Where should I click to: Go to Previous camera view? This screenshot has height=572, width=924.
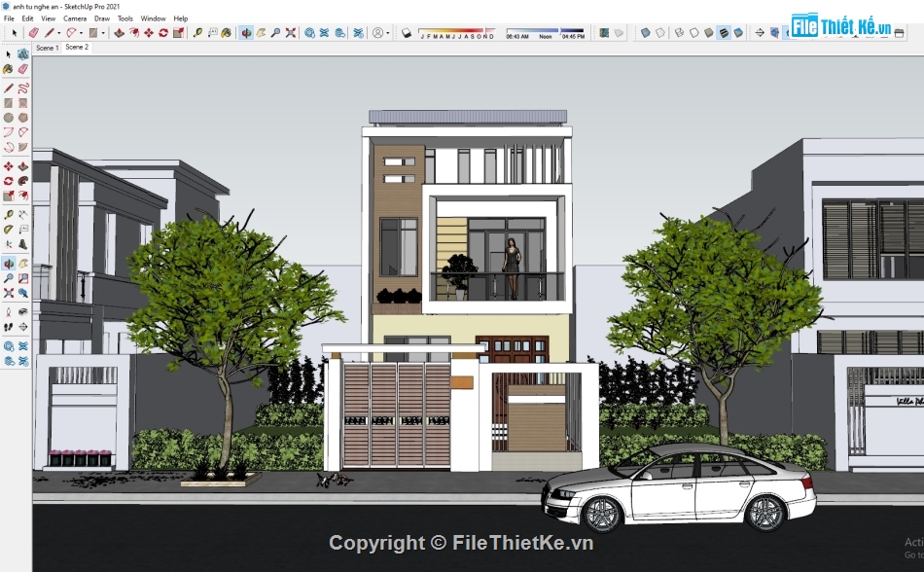coord(23,293)
